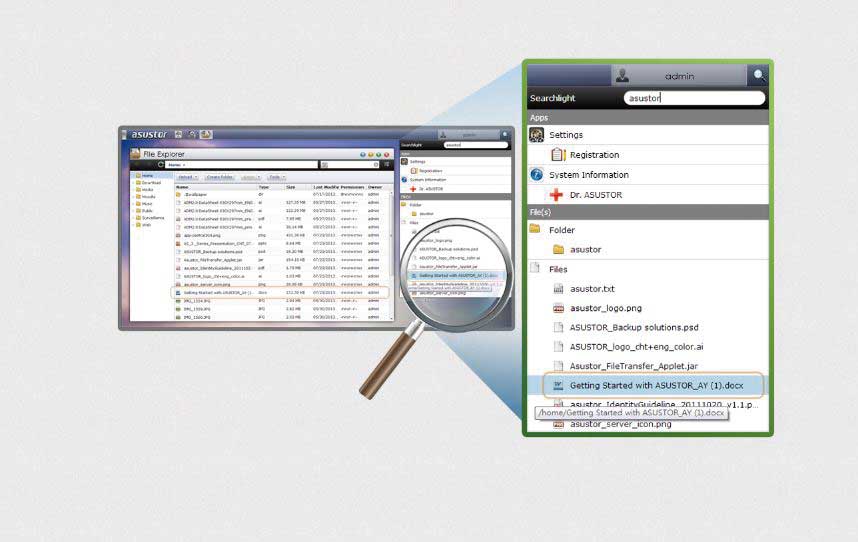The width and height of the screenshot is (858, 542).
Task: Click the blue help button on File Explorer title bar
Action: click(x=362, y=155)
